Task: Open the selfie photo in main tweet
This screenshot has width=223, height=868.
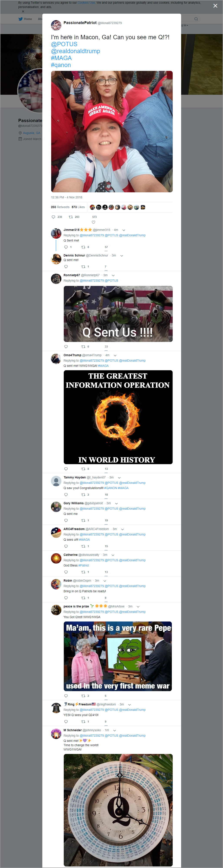Action: tap(112, 131)
